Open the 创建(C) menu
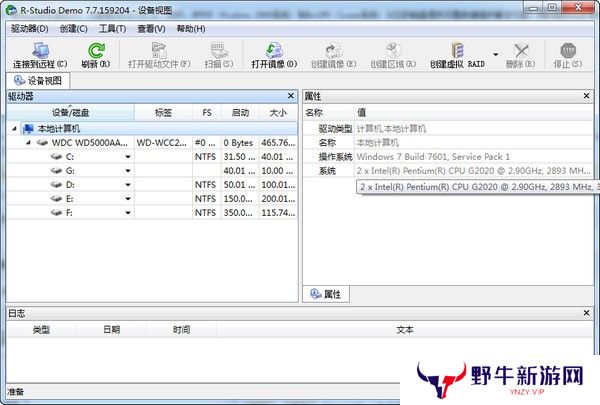Screen dimensions: 600x405 click(73, 29)
